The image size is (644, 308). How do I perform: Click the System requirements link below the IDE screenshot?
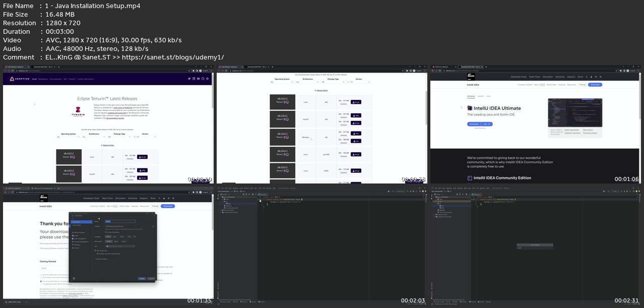click(572, 130)
